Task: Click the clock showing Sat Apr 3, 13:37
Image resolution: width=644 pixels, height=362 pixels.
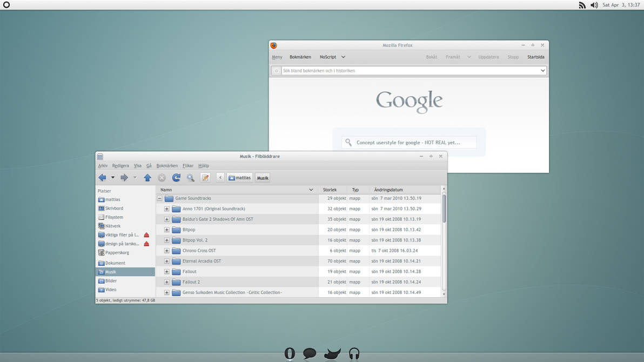Action: pos(621,5)
